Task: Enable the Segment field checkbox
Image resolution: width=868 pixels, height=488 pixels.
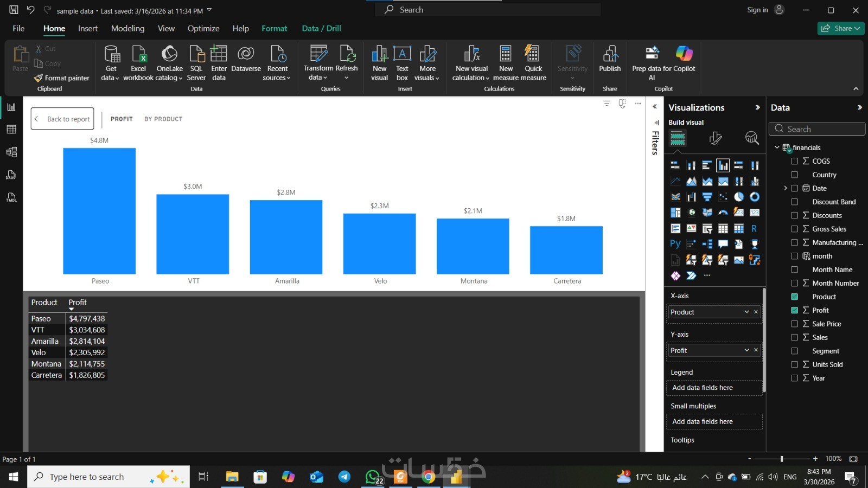Action: coord(795,351)
